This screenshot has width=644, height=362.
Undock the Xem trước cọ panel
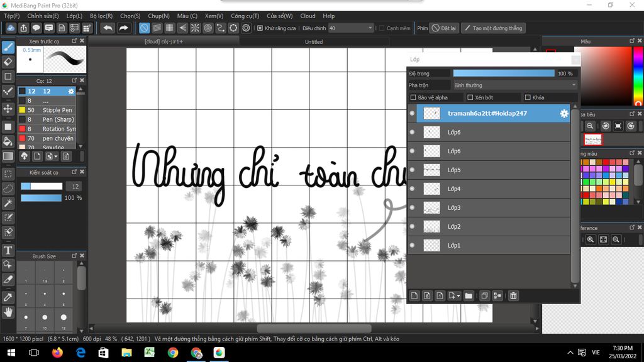(74, 41)
